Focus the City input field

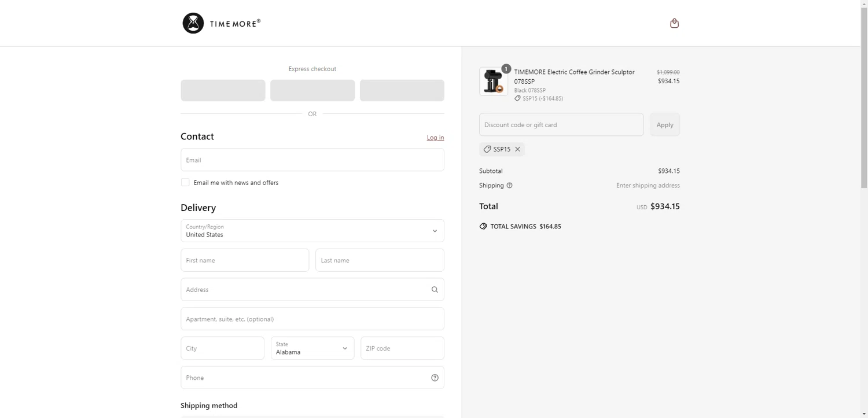click(x=222, y=348)
